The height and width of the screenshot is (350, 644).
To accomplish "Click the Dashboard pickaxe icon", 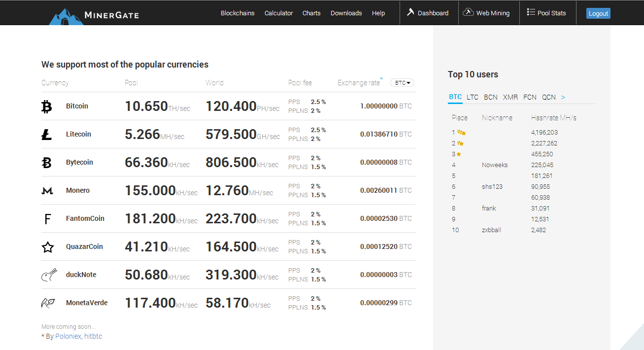I will tap(410, 12).
